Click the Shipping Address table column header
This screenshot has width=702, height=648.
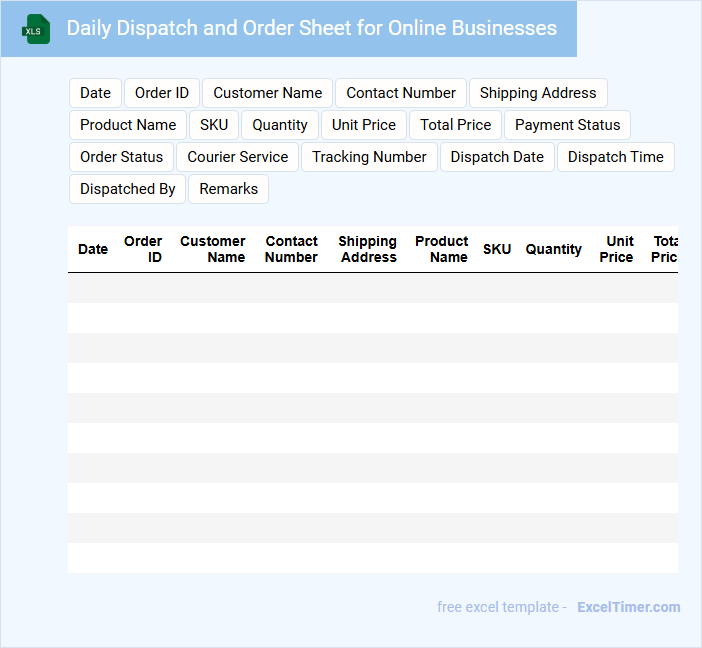click(368, 249)
